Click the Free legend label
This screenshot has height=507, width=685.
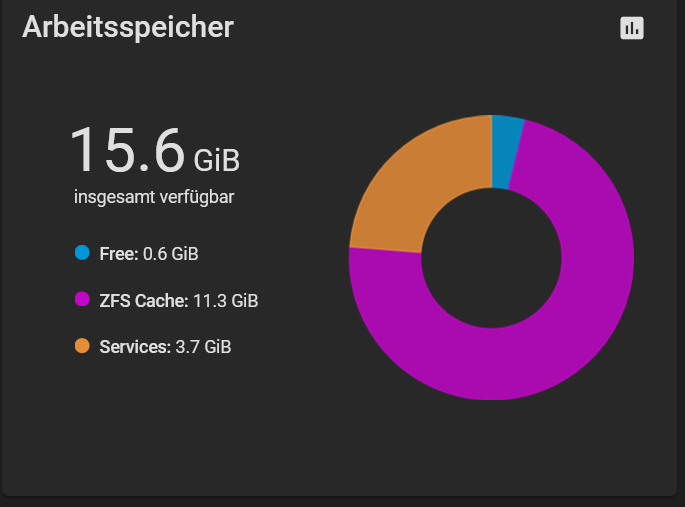(119, 254)
